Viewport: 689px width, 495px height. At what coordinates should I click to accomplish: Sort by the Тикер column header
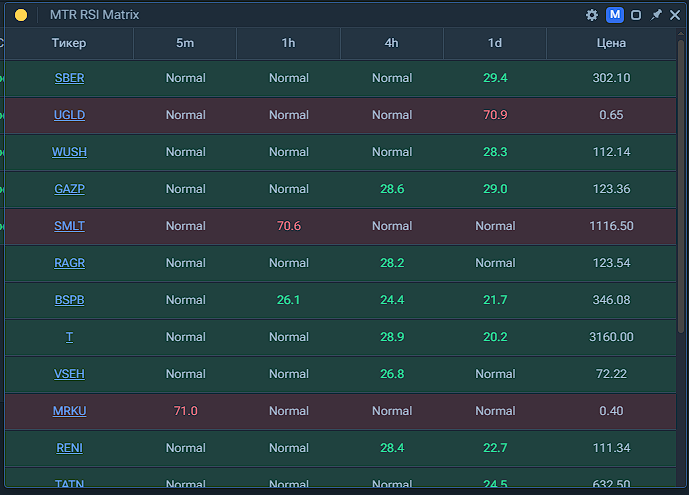point(69,43)
